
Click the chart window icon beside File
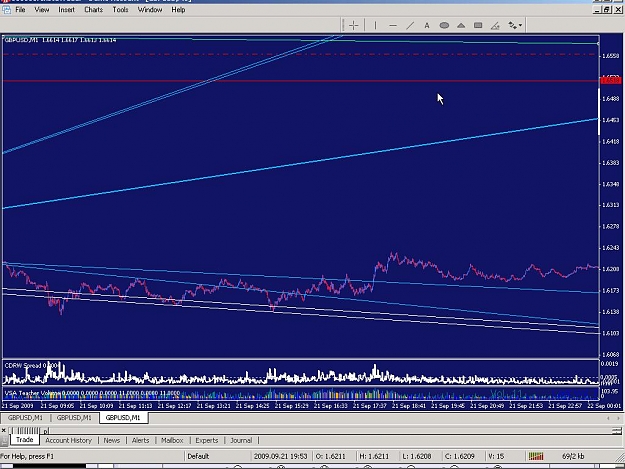point(6,10)
